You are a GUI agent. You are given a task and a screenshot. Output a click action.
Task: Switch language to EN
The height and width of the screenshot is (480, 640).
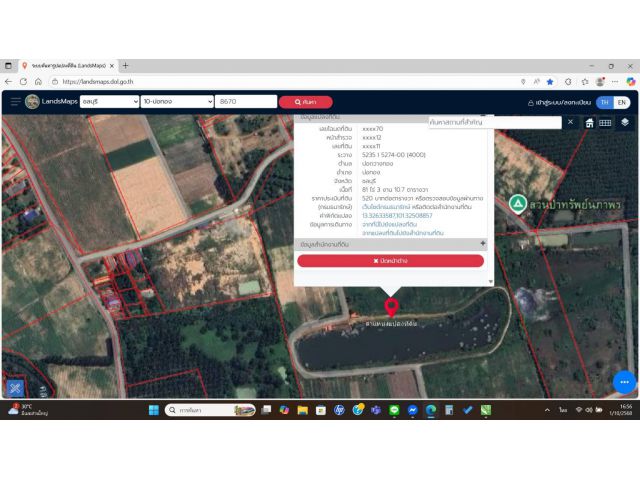tap(622, 102)
